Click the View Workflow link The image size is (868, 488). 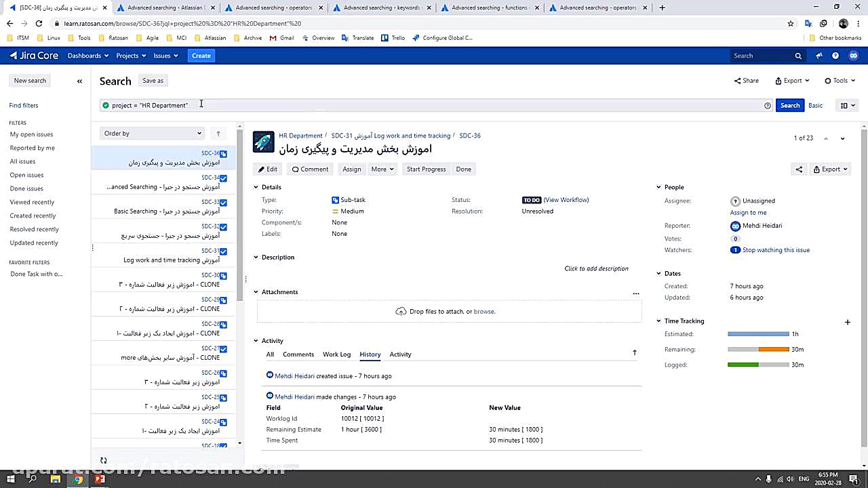[x=566, y=200]
